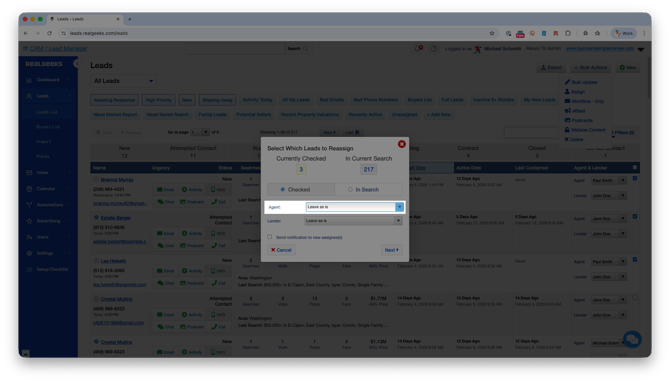Screen dimensions: 670x382
Task: Open the Agent dropdown in dialog
Action: point(354,207)
